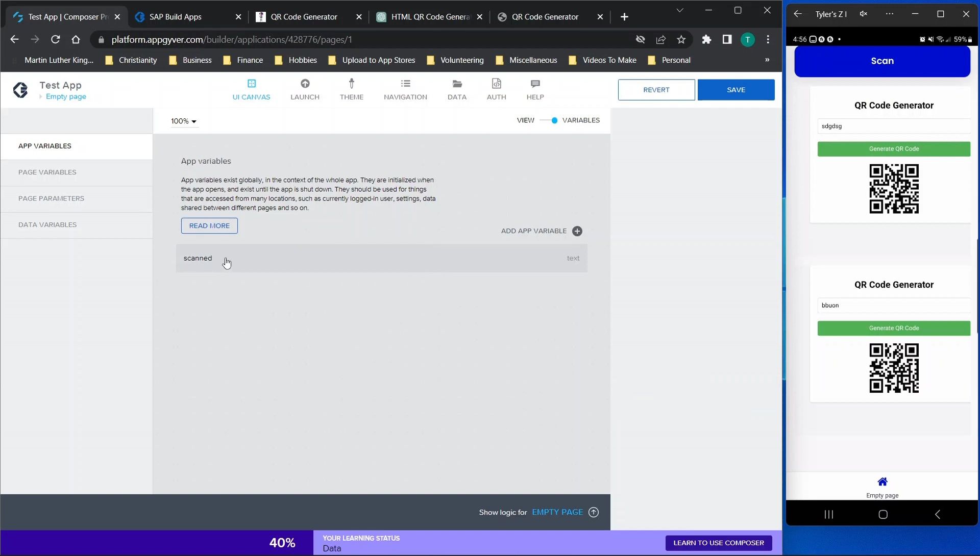
Task: Open the Upload to App Stores bookmark folder
Action: click(372, 60)
